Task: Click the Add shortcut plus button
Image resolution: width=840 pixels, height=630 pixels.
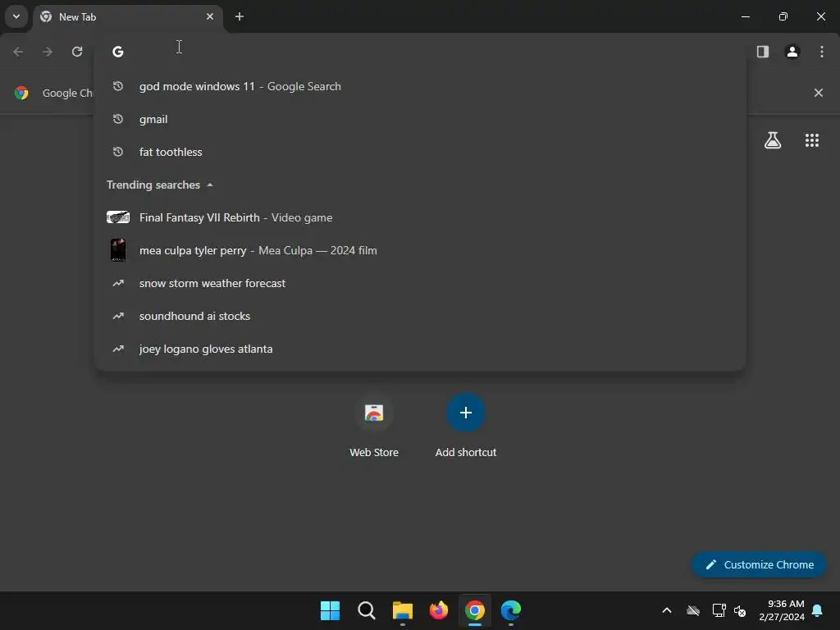Action: coord(466,413)
